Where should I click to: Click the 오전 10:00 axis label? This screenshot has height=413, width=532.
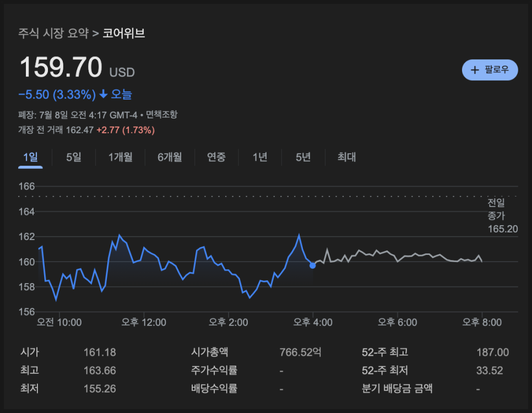pos(59,322)
